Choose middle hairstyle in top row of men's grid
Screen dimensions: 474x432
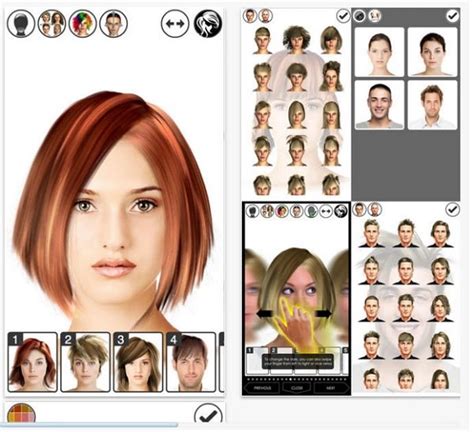pyautogui.click(x=406, y=233)
